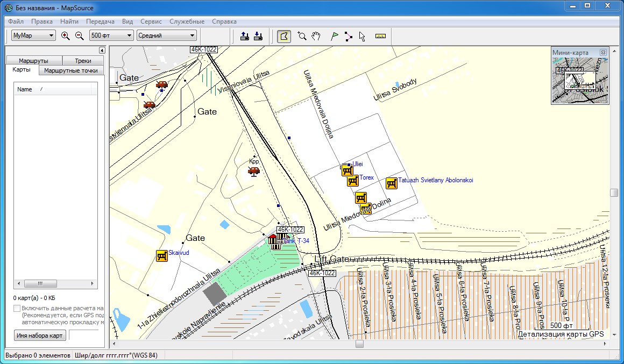Click the Kpp car icon on map
Viewport: 624px width, 364px height.
(253, 171)
